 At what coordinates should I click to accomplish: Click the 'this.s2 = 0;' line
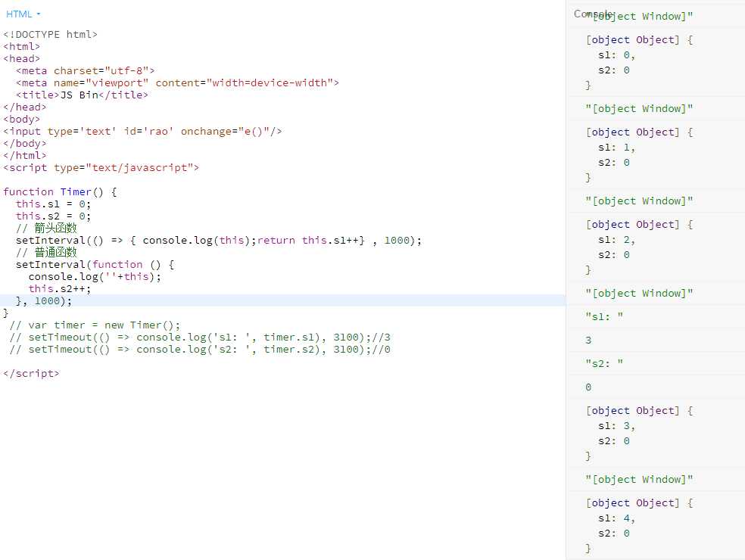click(x=53, y=216)
